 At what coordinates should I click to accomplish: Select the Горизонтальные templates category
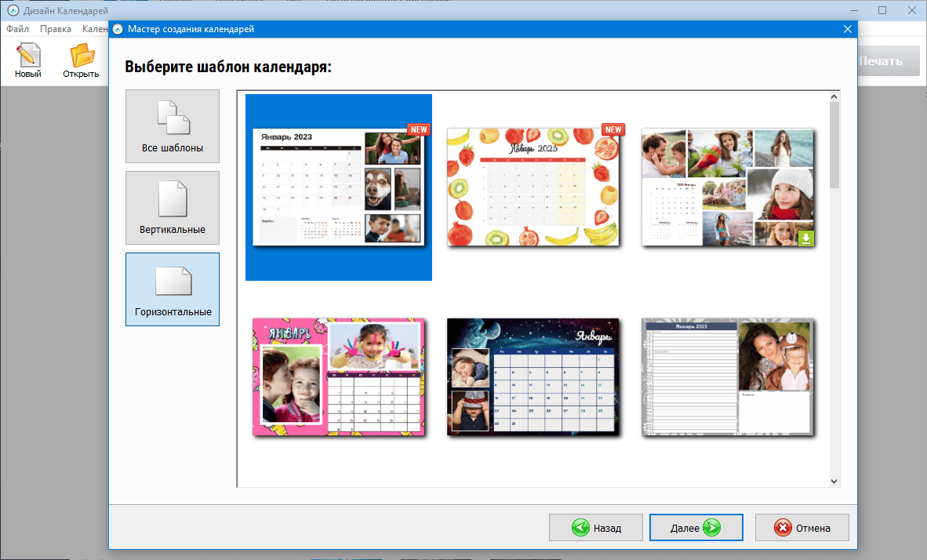172,289
